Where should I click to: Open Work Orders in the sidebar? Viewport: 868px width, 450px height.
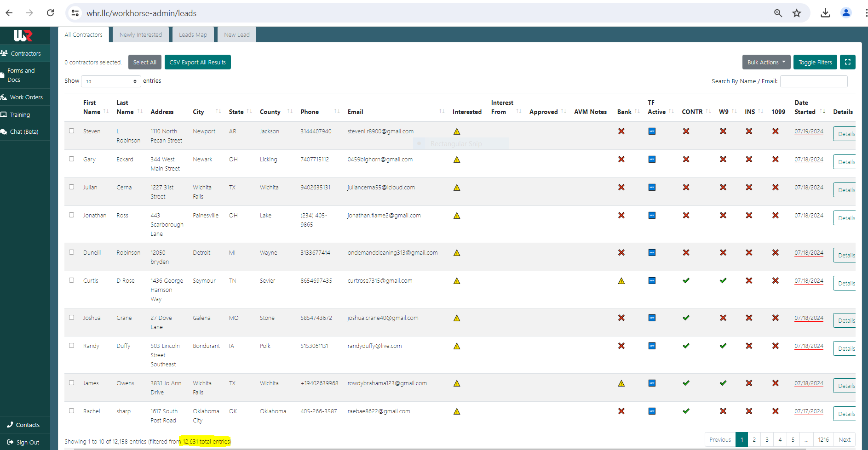click(25, 97)
